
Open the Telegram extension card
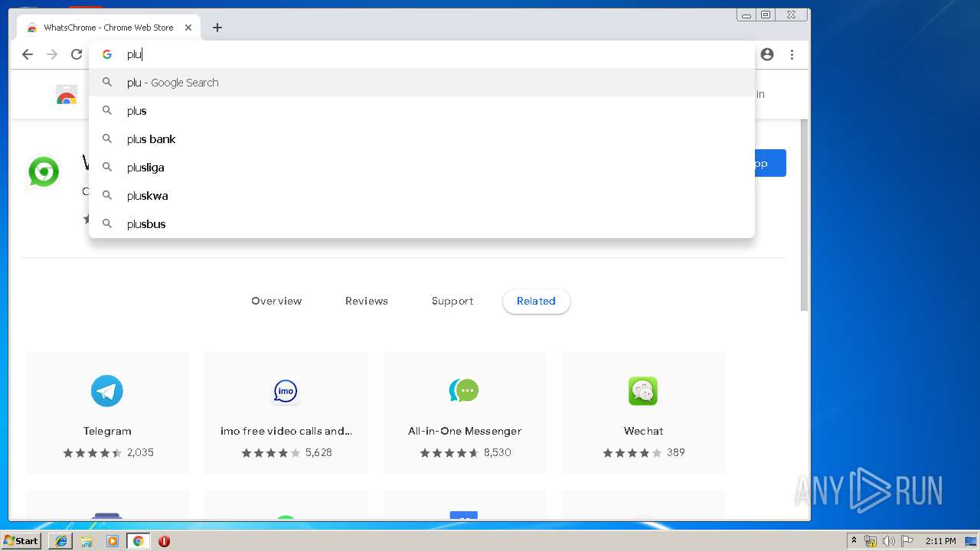(107, 413)
